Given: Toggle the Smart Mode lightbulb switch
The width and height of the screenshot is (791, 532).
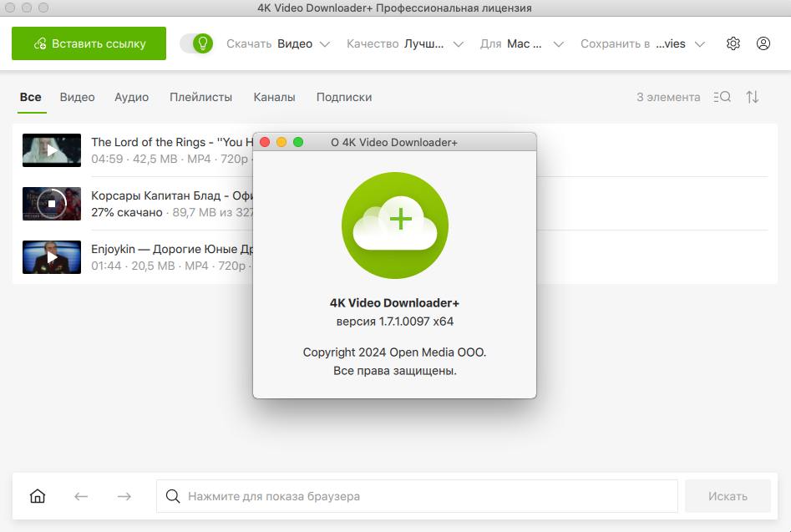Looking at the screenshot, I should coord(197,43).
